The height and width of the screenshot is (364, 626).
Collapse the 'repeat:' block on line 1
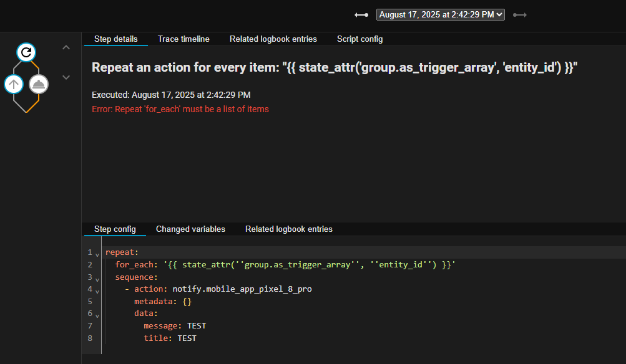coord(97,254)
